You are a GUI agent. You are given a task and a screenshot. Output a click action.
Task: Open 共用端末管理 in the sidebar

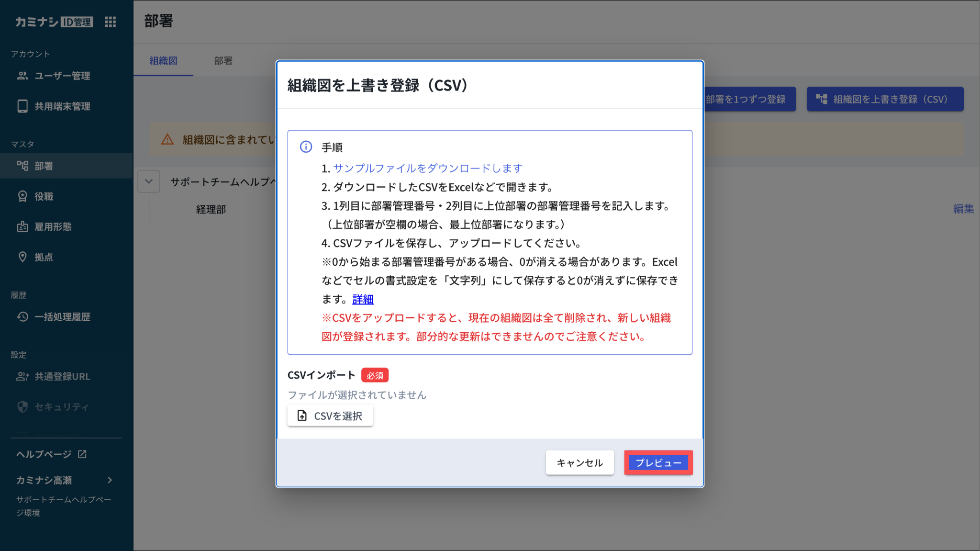[x=62, y=106]
